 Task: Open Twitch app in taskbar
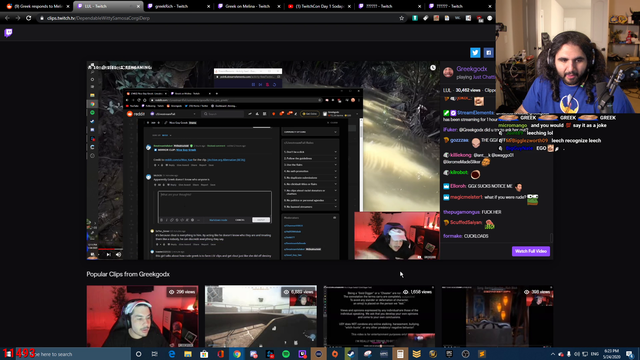pos(302,354)
